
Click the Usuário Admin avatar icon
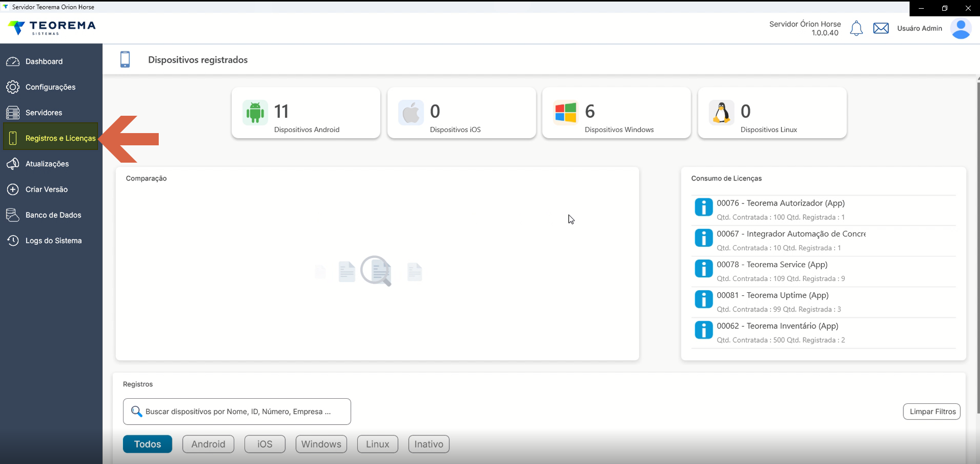pos(961,29)
